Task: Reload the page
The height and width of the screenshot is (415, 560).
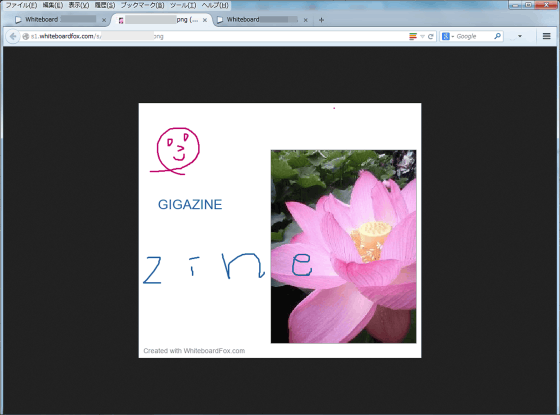Action: pos(431,36)
